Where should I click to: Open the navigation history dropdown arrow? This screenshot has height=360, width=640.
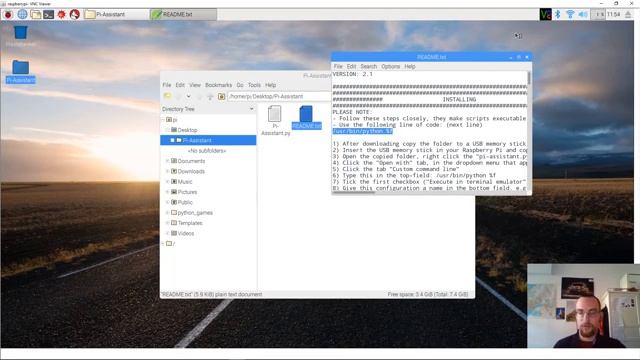click(189, 96)
